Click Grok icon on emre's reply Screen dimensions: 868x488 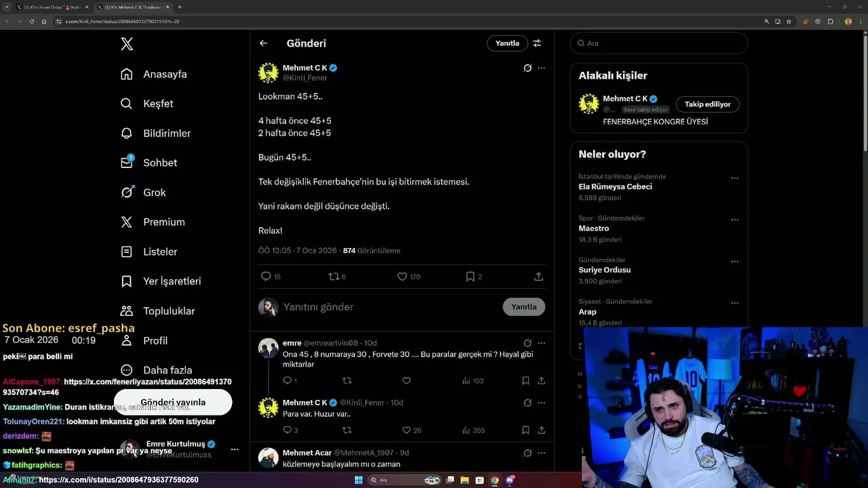click(528, 343)
